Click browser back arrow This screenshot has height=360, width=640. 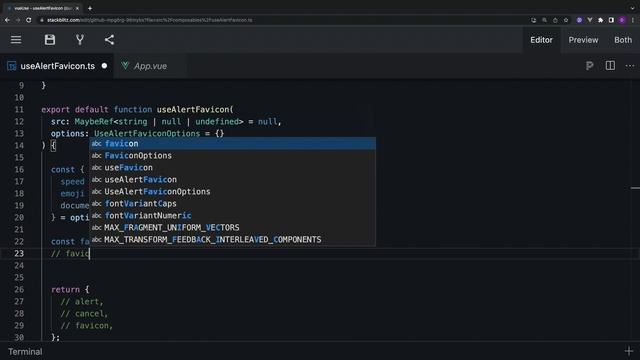pos(7,20)
